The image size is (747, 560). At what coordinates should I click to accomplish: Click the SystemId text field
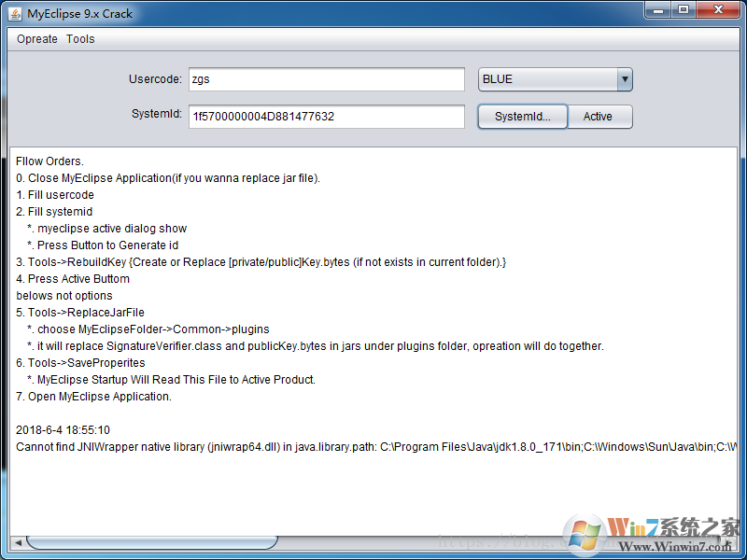coord(326,117)
